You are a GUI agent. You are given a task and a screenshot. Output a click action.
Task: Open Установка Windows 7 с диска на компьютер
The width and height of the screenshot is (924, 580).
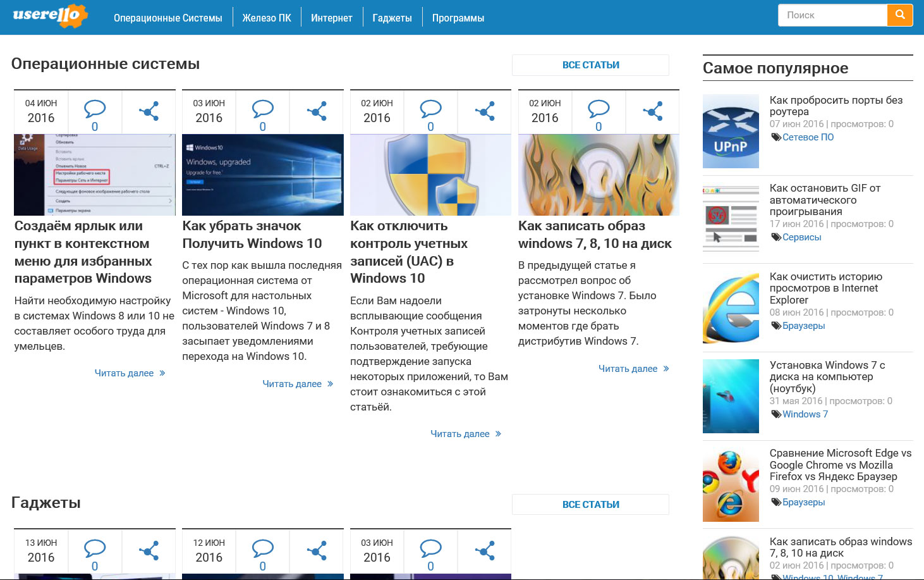click(827, 377)
